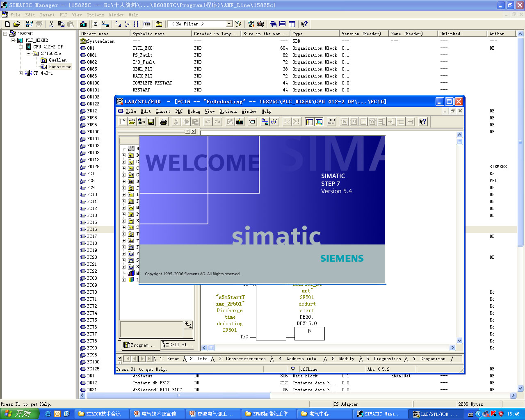Sort by Type column header
The height and width of the screenshot is (420, 525).
click(315, 34)
